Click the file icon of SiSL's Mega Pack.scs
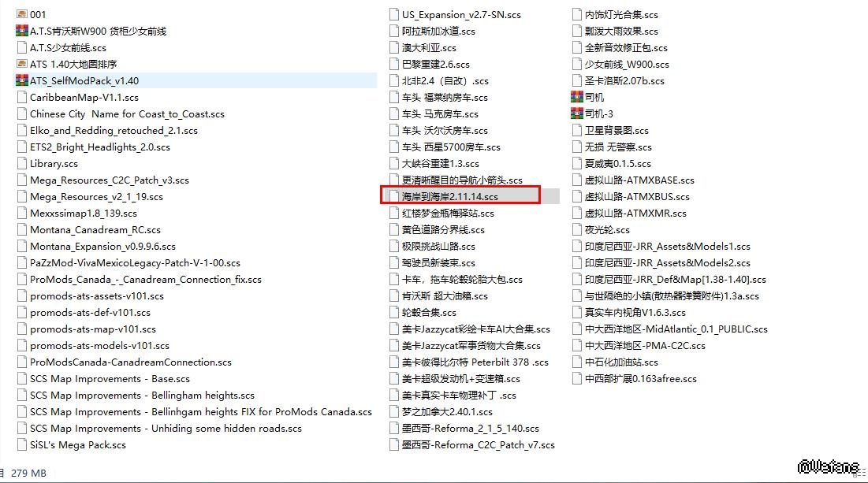 coord(22,445)
